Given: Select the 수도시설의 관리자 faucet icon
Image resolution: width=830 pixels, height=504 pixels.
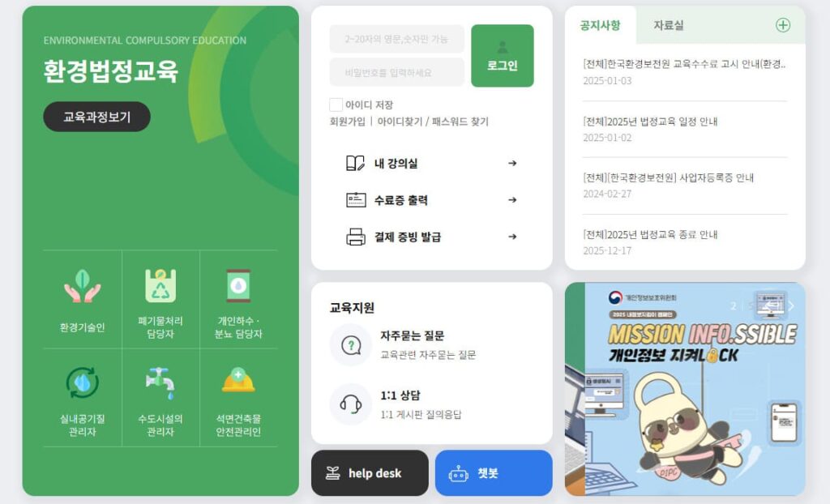Looking at the screenshot, I should click(x=160, y=382).
